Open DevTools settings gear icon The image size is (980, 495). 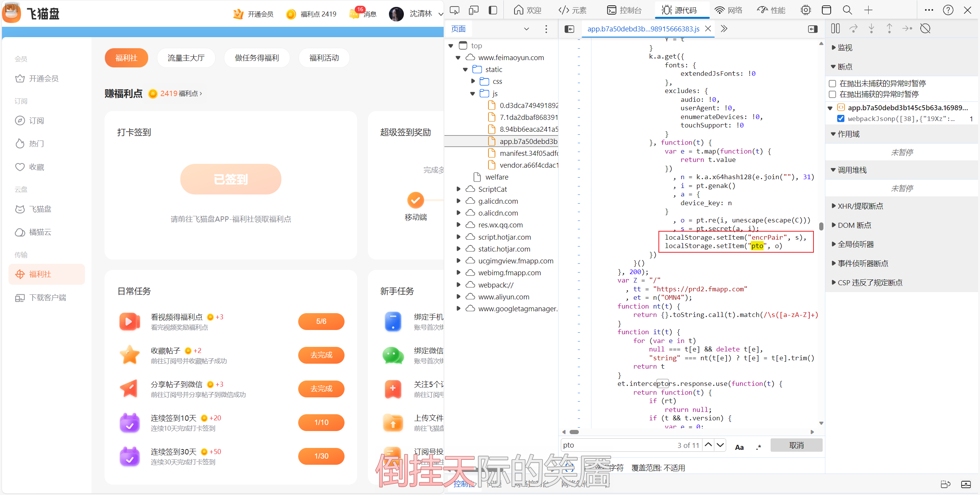[x=805, y=10]
